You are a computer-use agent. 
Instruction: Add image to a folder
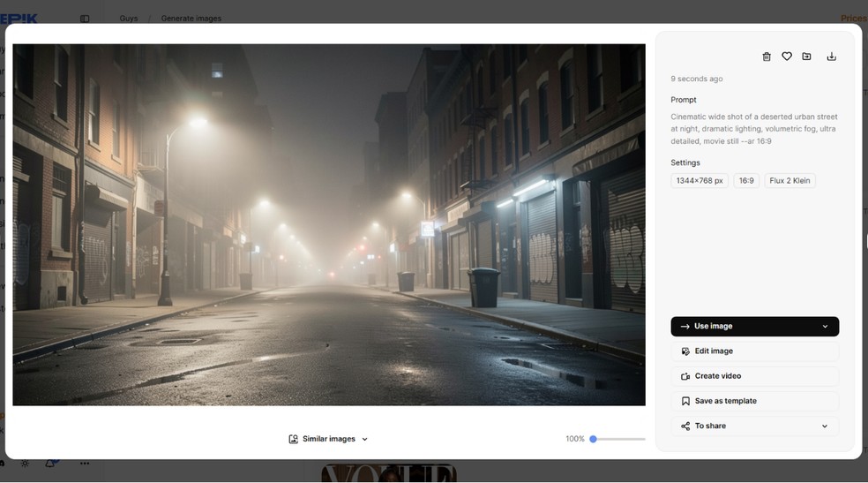tap(806, 57)
